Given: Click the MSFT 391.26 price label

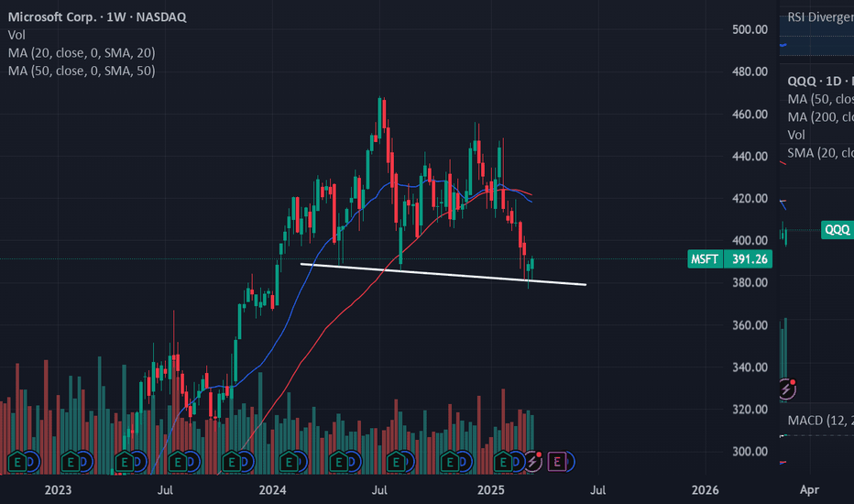Looking at the screenshot, I should (x=729, y=258).
